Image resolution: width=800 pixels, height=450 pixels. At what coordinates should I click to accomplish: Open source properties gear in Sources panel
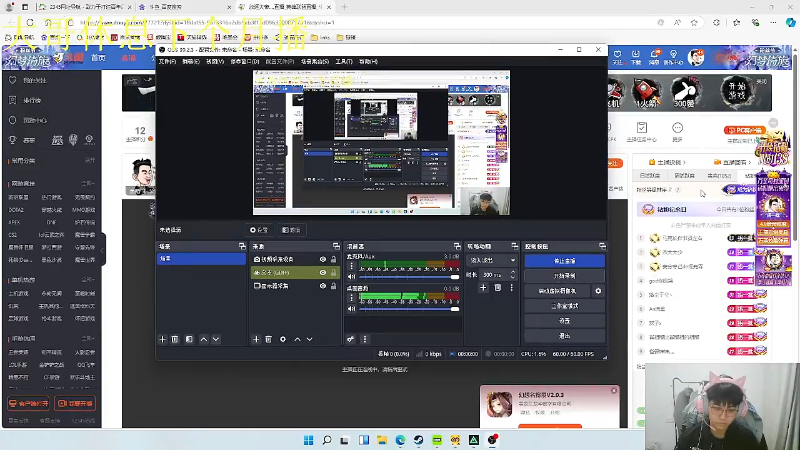[283, 339]
